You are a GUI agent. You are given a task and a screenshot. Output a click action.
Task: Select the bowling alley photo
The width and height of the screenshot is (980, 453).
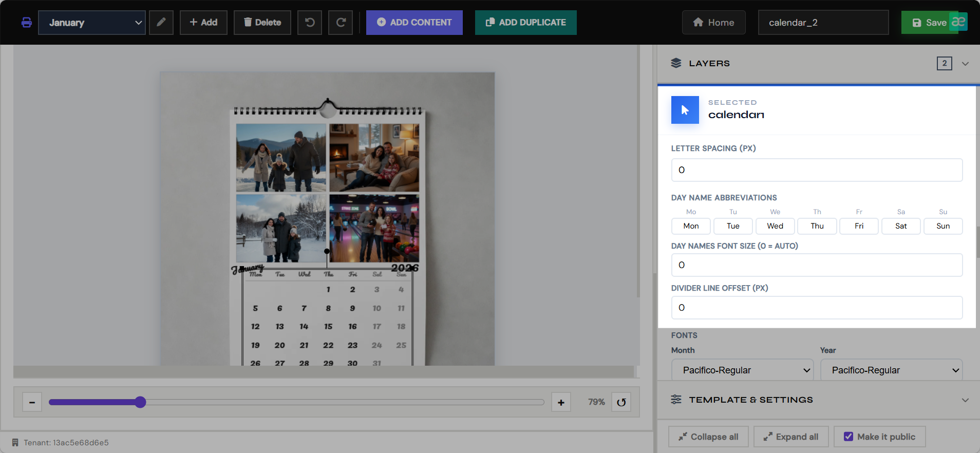click(x=374, y=228)
